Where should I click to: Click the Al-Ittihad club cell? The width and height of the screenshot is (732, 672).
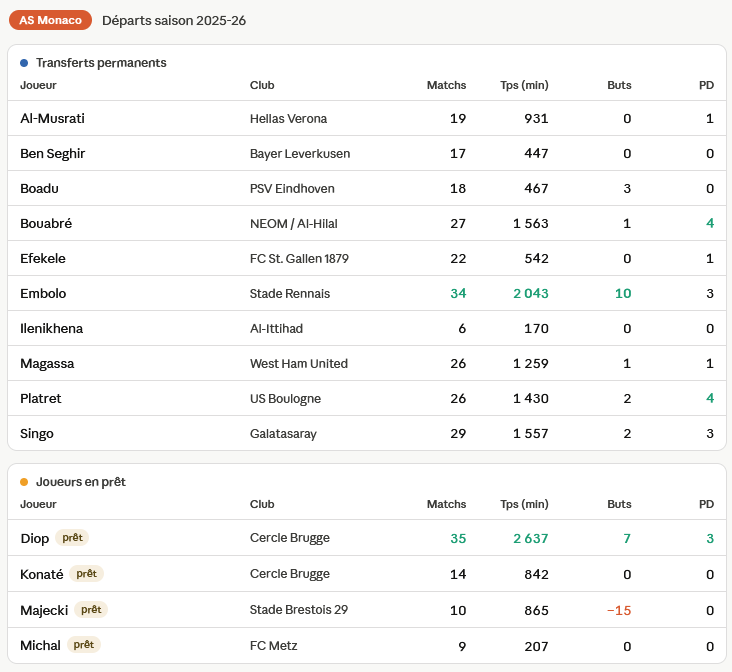[276, 329]
